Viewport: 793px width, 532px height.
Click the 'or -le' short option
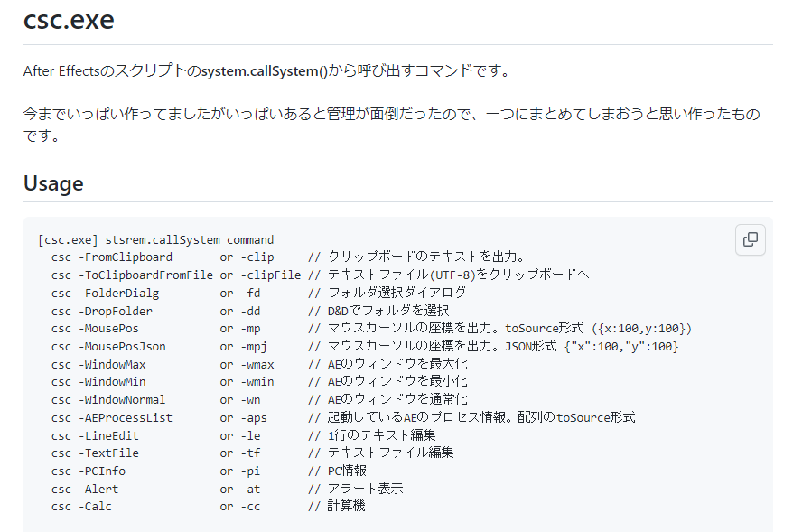240,436
